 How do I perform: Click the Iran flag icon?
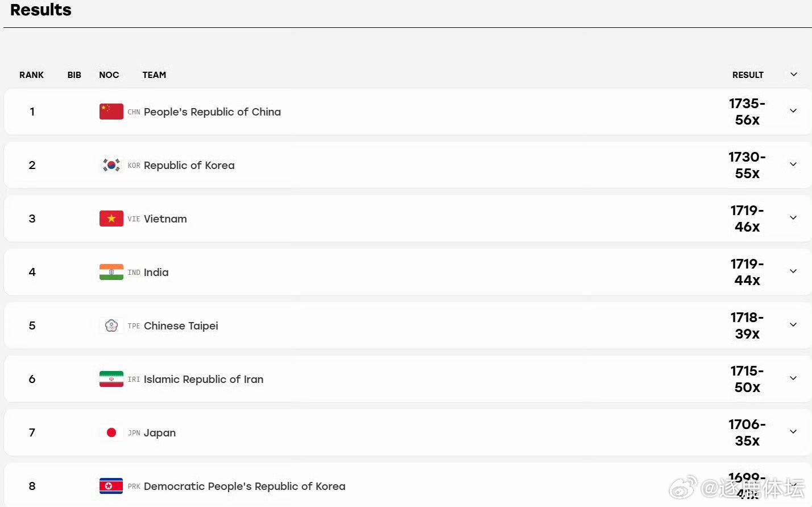coord(111,379)
